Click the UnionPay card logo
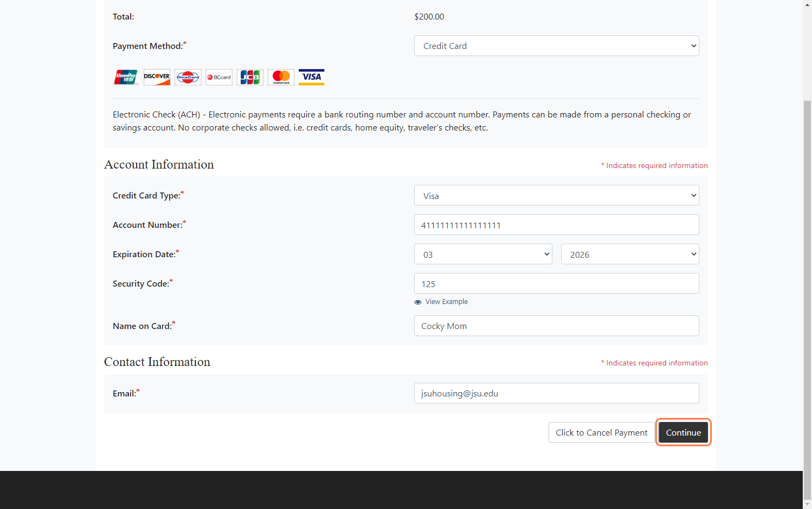 [x=126, y=77]
